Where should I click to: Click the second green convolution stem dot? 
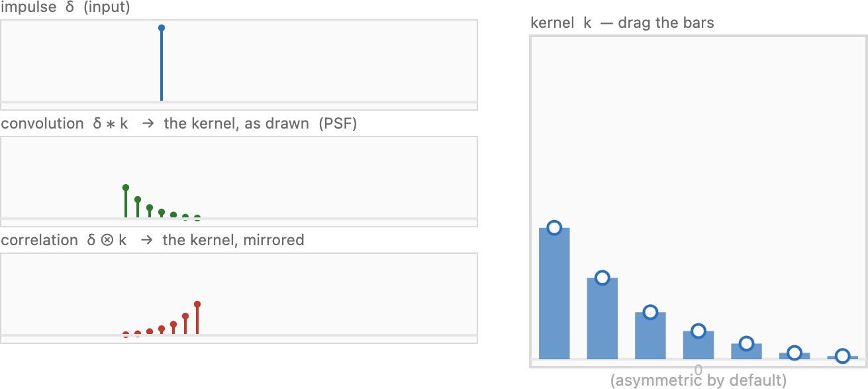click(138, 199)
